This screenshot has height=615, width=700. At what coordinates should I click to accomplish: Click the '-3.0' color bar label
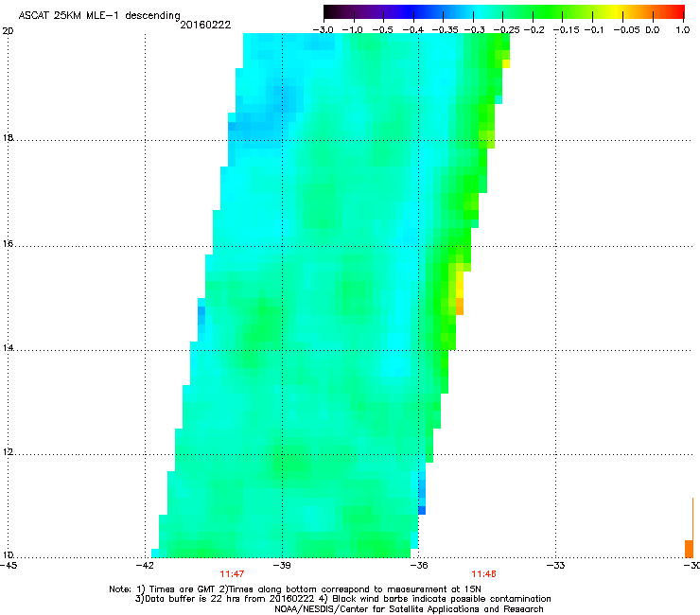(x=323, y=30)
